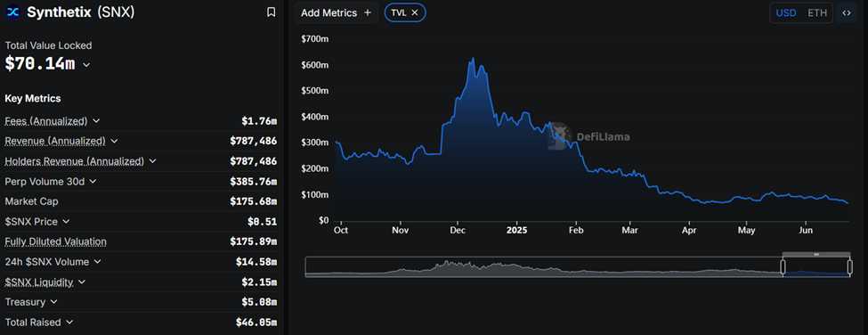The image size is (868, 335).
Task: Click the Synthetix logo icon
Action: (12, 12)
